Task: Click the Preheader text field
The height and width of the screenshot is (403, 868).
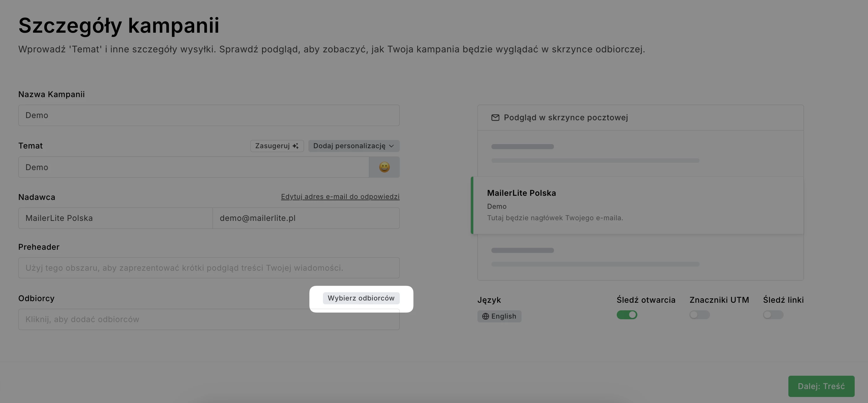Action: pyautogui.click(x=208, y=268)
